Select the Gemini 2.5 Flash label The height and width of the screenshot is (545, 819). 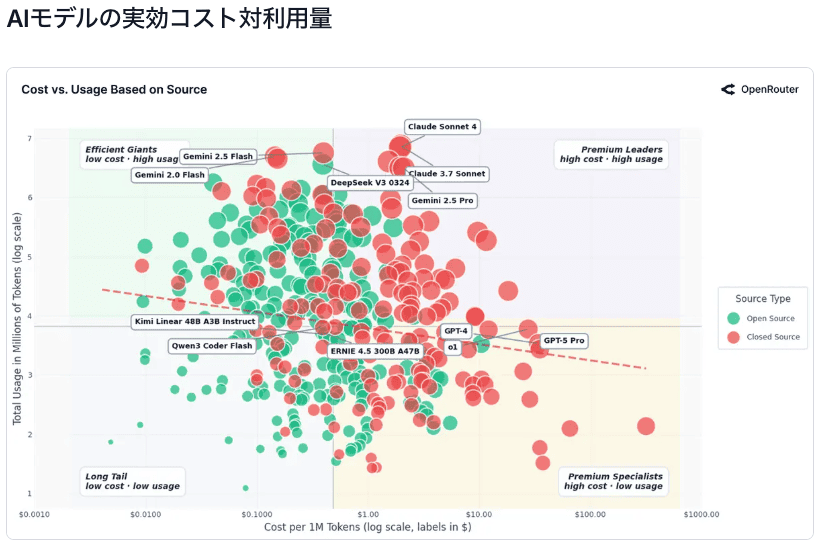tap(217, 157)
